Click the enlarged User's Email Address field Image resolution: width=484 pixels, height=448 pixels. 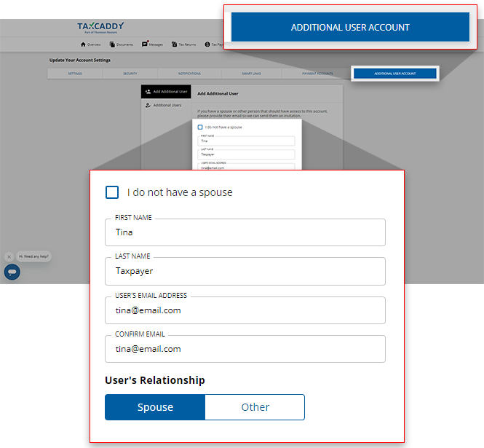(x=245, y=310)
